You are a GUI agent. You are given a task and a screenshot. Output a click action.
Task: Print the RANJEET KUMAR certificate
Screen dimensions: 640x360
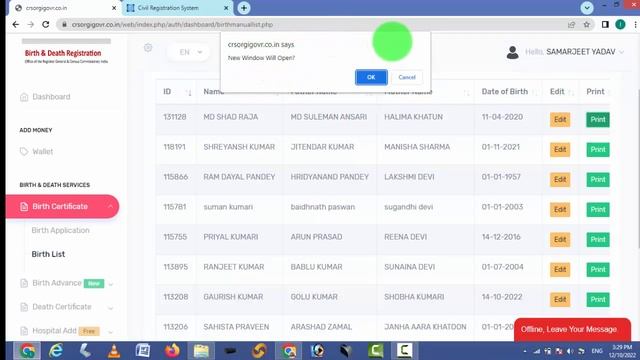pos(598,269)
